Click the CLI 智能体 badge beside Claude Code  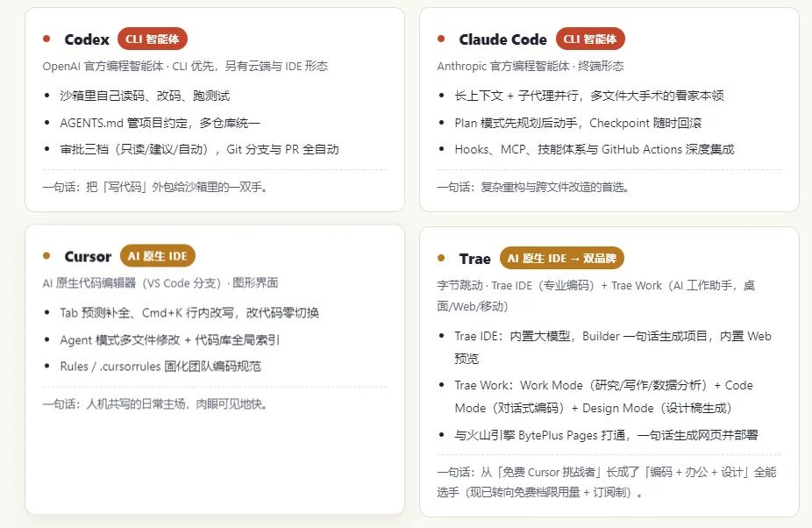[590, 39]
